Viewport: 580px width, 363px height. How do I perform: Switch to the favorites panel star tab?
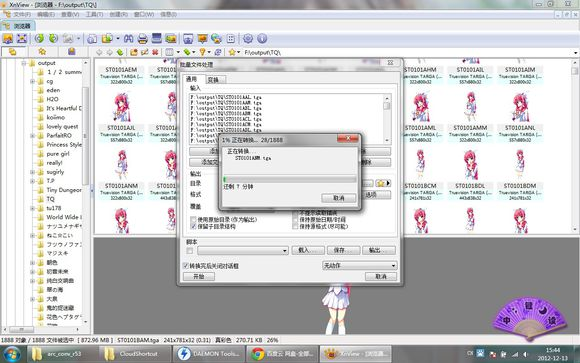(42, 52)
